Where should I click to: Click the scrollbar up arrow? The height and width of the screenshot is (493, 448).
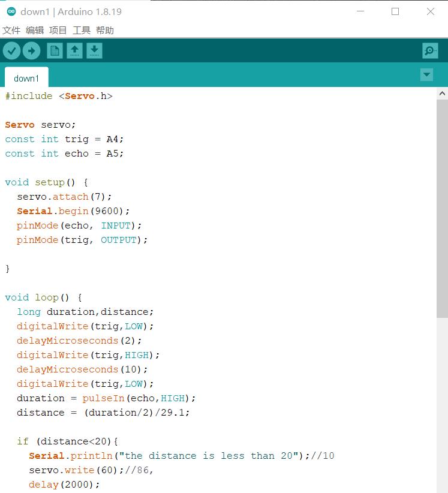[x=442, y=94]
